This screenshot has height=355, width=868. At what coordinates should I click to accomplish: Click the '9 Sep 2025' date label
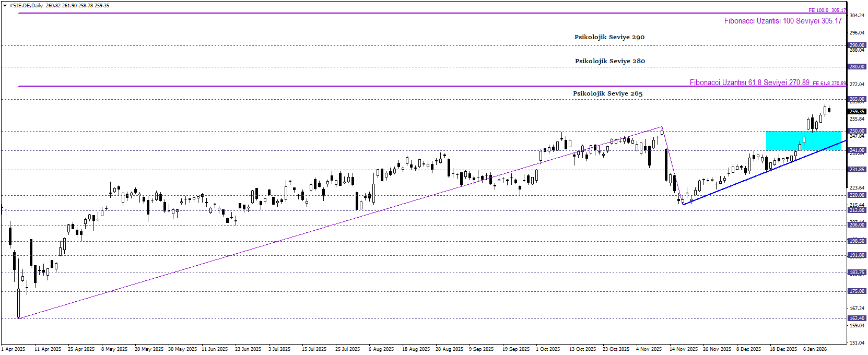pyautogui.click(x=481, y=349)
